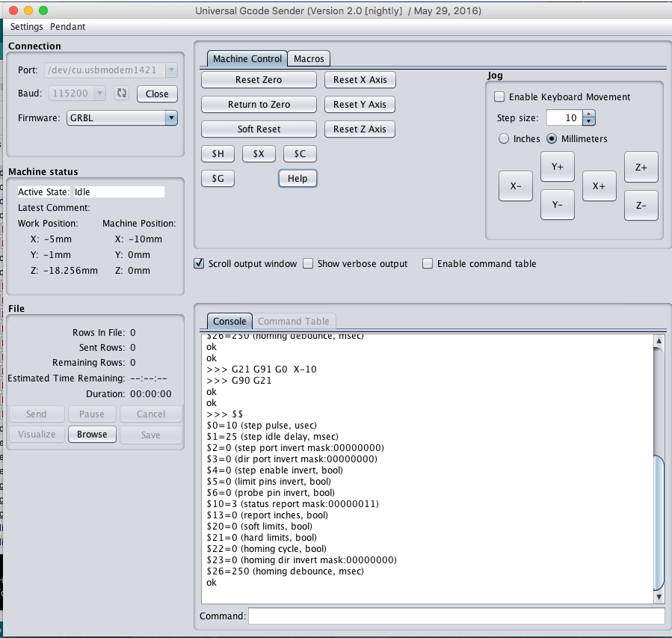The height and width of the screenshot is (638, 672).
Task: Click the Cancel button
Action: click(x=151, y=414)
